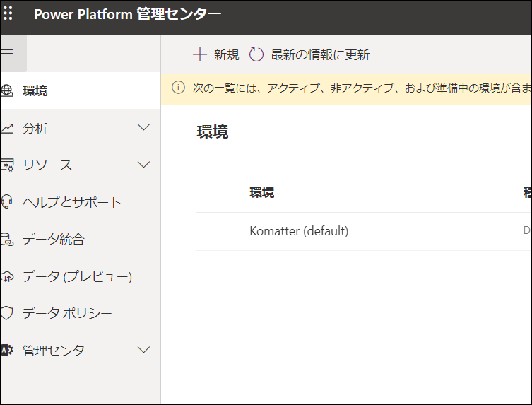532x405 pixels.
Task: Open リソース in the left navigation
Action: (x=81, y=165)
